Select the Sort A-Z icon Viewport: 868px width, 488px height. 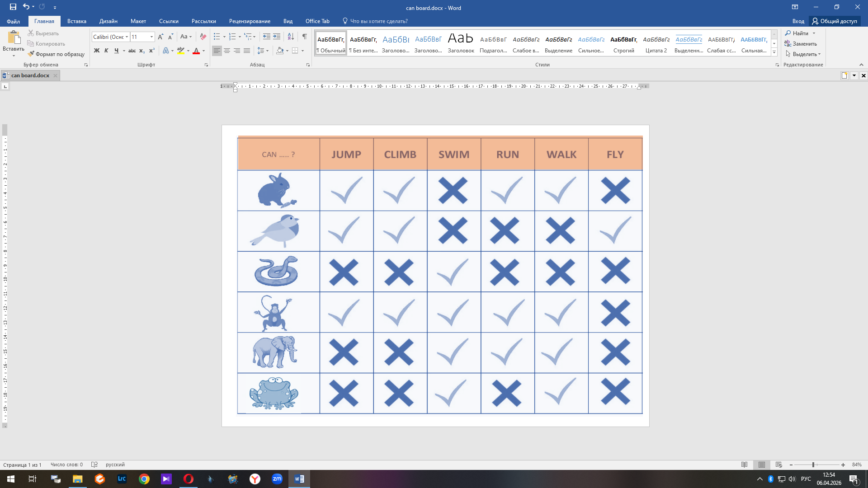(x=291, y=37)
